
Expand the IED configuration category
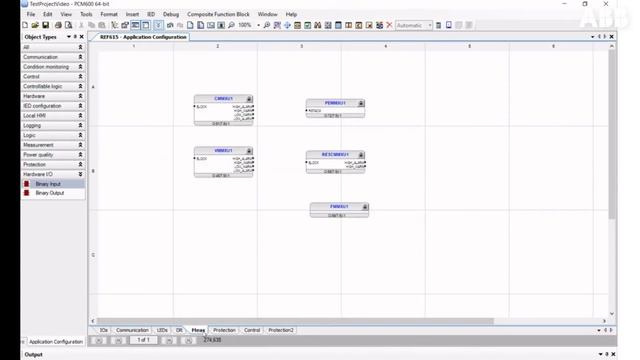[53, 106]
